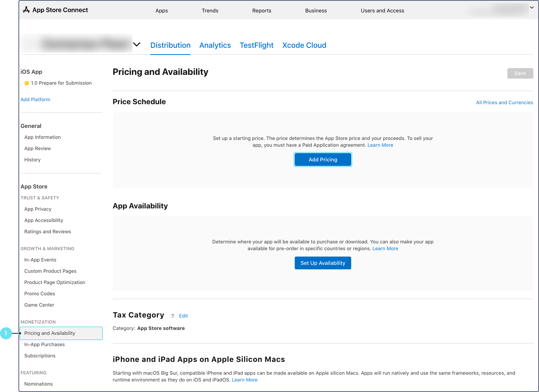This screenshot has height=392, width=539.
Task: Open Subscriptions in sidebar
Action: tap(40, 356)
